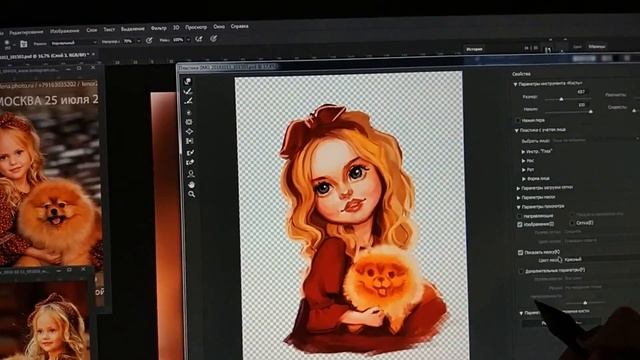The height and width of the screenshot is (360, 640).
Task: Select the Reconstruct tool in Liquify
Action: tap(188, 91)
